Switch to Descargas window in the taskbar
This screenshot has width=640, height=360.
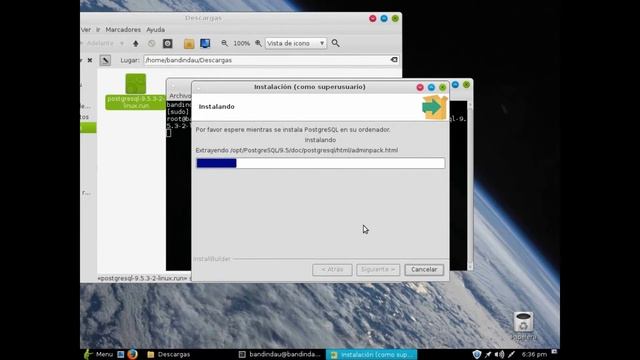coord(169,354)
